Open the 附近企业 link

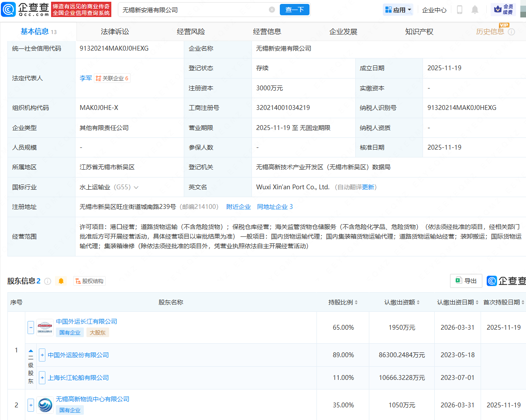(x=238, y=206)
